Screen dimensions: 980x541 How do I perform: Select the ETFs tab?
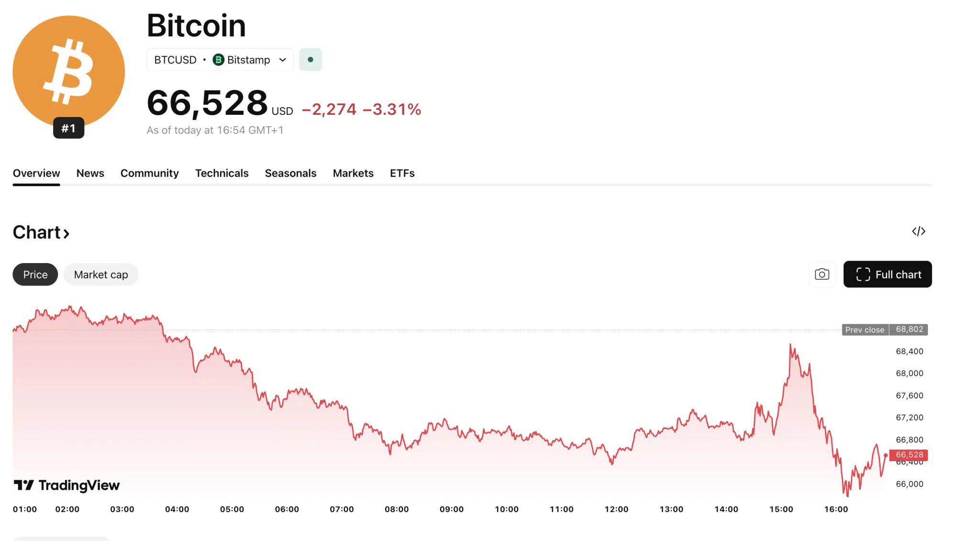[x=402, y=173]
